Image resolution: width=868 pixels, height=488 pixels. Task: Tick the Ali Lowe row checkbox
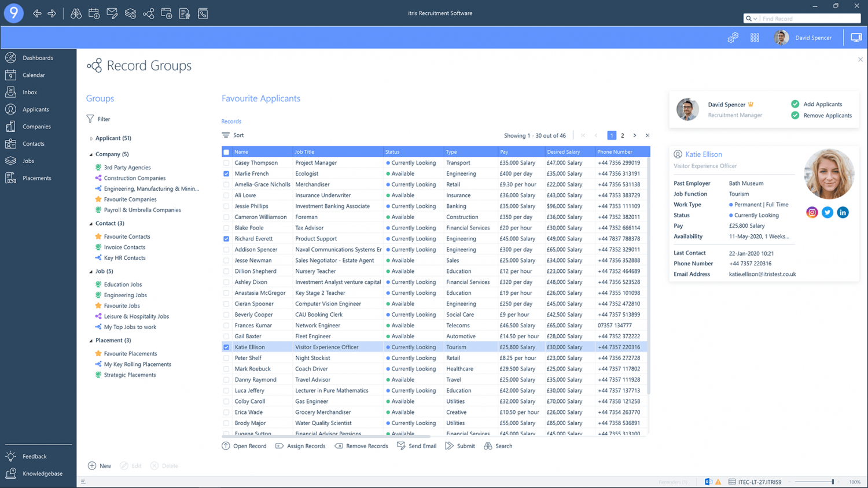pos(226,195)
